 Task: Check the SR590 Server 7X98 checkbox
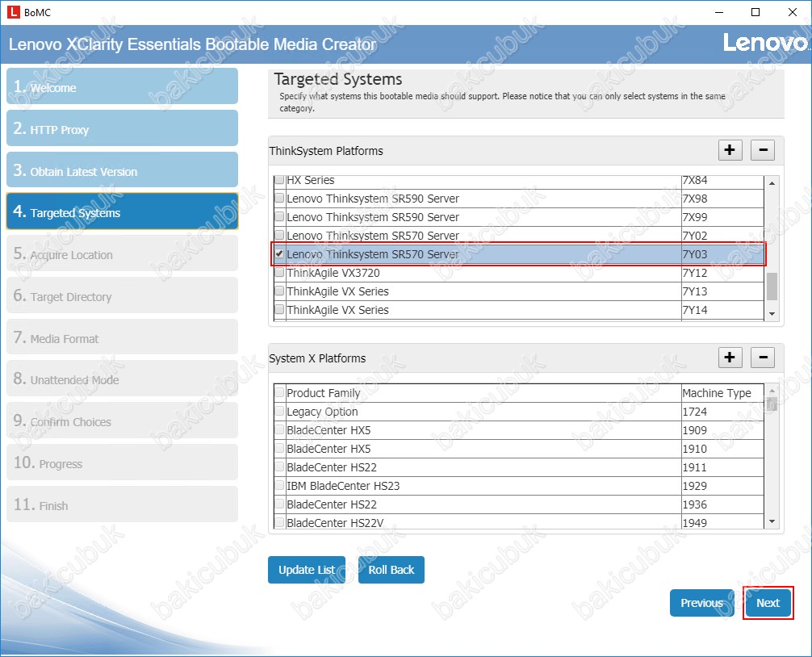(279, 198)
